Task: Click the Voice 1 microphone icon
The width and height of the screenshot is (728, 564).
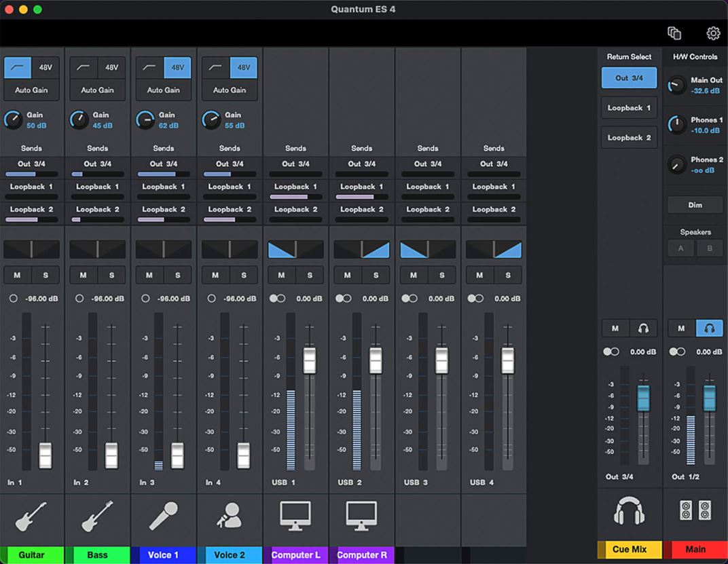Action: 163,516
